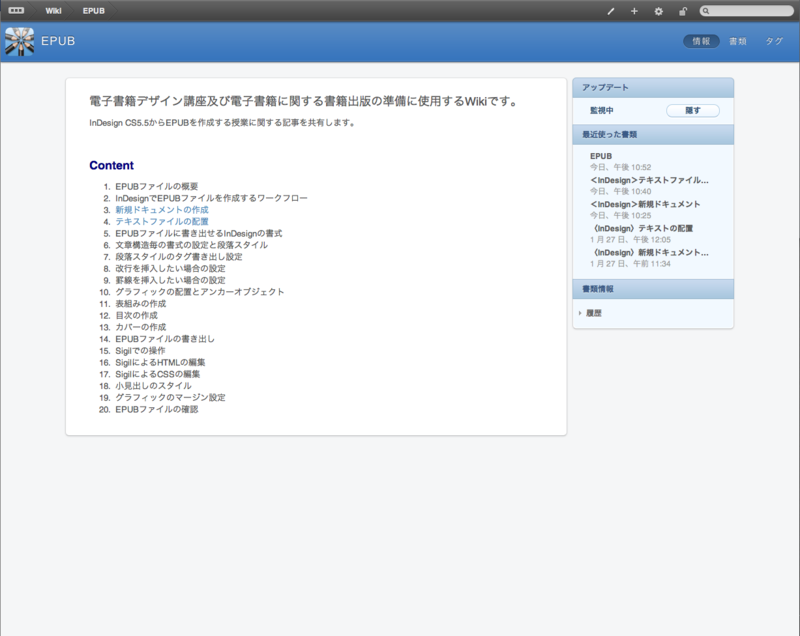This screenshot has width=800, height=636.
Task: Click list item InDesignでEPUBファイルを作成するワークフロー
Action: point(211,198)
